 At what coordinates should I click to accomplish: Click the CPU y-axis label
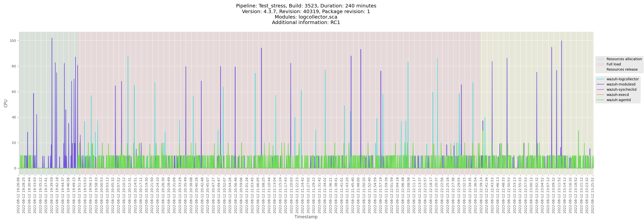coord(6,103)
